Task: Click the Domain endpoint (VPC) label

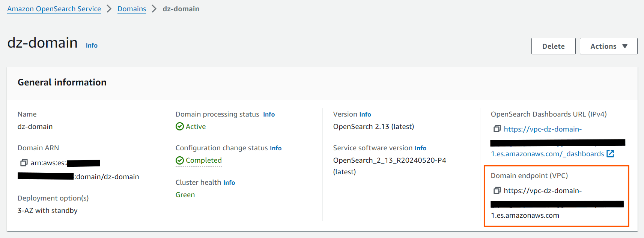Action: [x=529, y=176]
